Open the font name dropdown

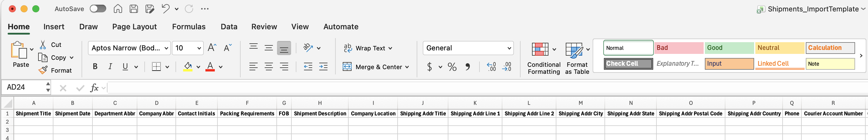166,48
